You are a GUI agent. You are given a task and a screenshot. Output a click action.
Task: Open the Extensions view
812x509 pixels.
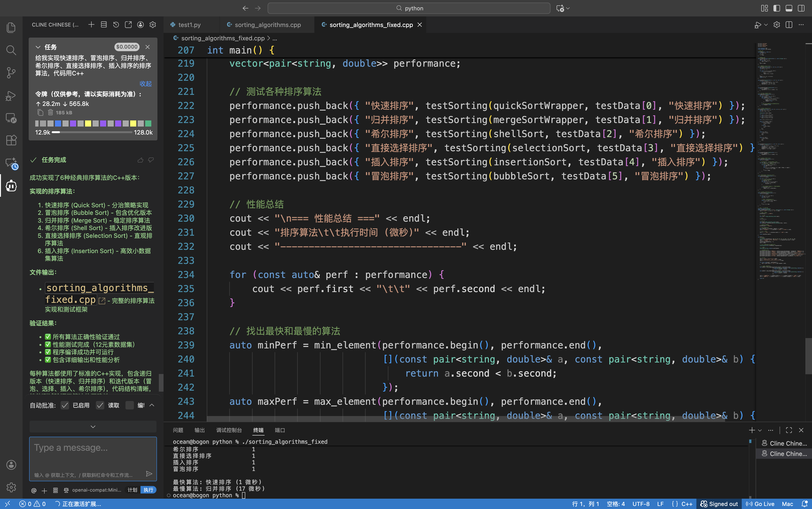(11, 140)
